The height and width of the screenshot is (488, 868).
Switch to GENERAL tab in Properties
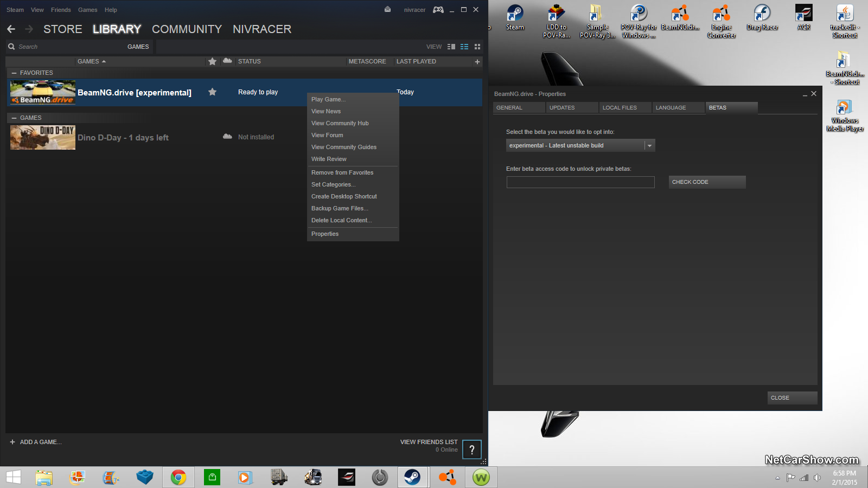coord(519,107)
